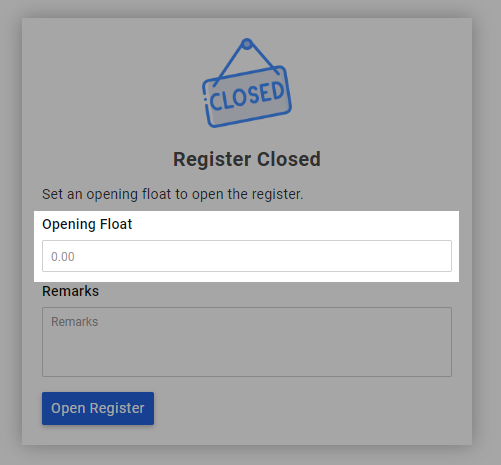This screenshot has height=465, width=501.
Task: Click the blue CLOSED sign icon
Action: 247,83
